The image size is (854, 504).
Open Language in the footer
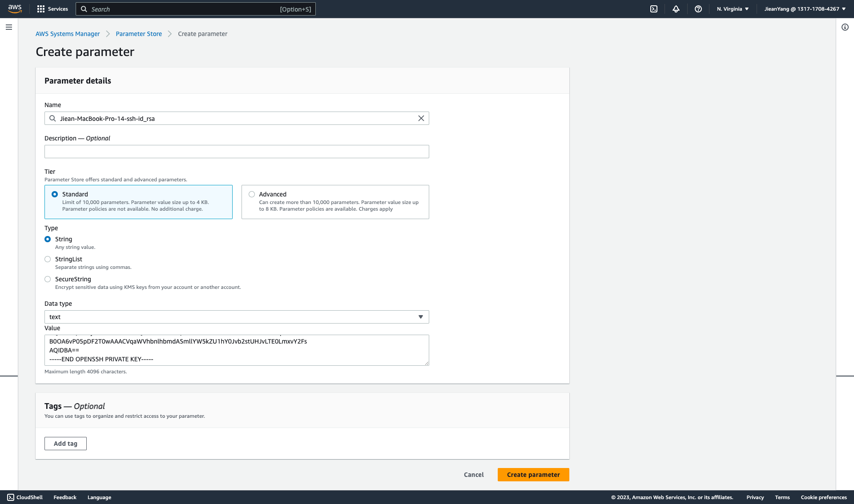(99, 497)
